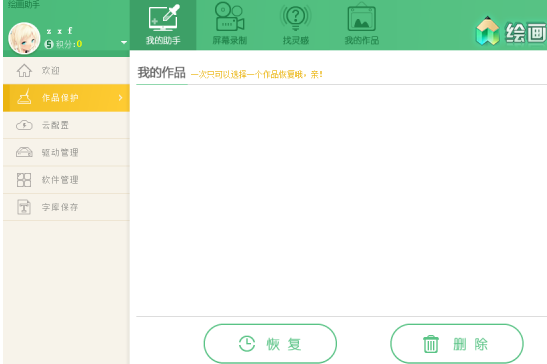Image resolution: width=547 pixels, height=364 pixels.
Task: Click the points coin icon
Action: click(x=49, y=44)
